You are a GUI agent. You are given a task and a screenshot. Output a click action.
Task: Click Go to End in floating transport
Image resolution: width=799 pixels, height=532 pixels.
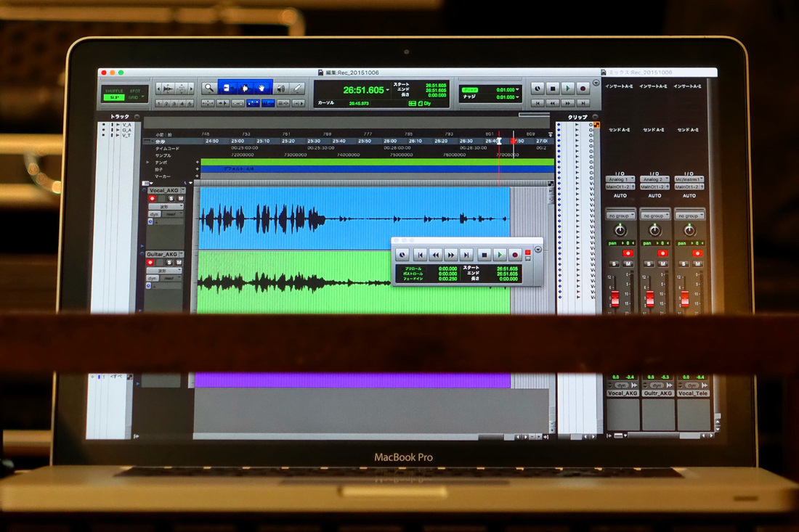coord(466,255)
